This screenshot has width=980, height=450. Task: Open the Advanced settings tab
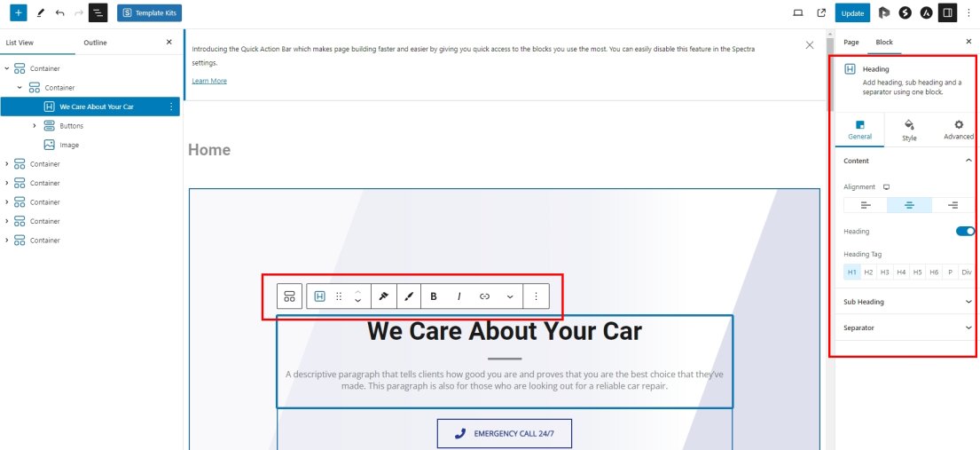point(959,130)
